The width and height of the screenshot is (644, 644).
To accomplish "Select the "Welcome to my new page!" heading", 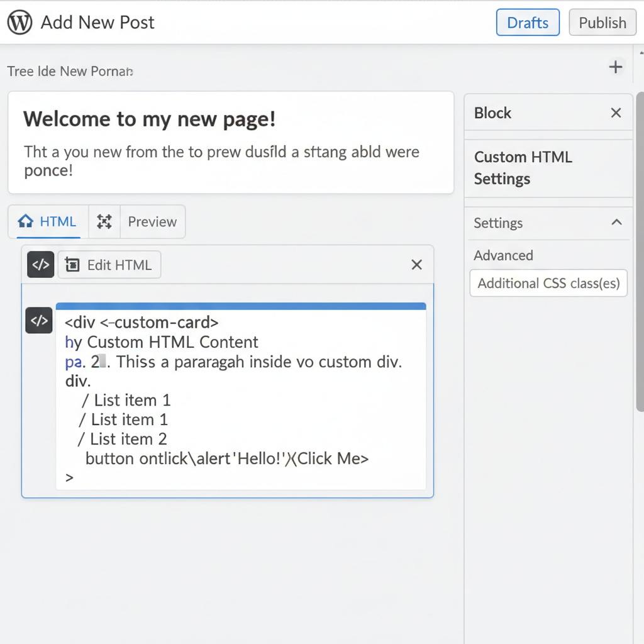I will [x=149, y=119].
